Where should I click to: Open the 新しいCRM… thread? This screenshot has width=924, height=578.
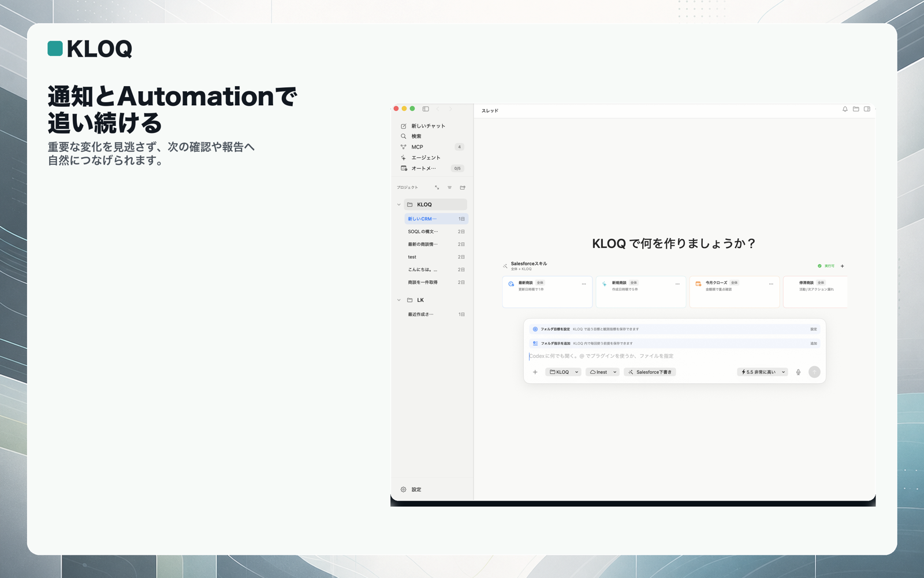tap(437, 219)
